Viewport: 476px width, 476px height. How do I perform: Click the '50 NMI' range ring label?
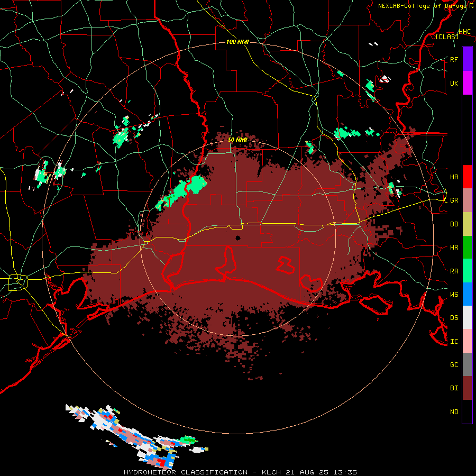(237, 140)
